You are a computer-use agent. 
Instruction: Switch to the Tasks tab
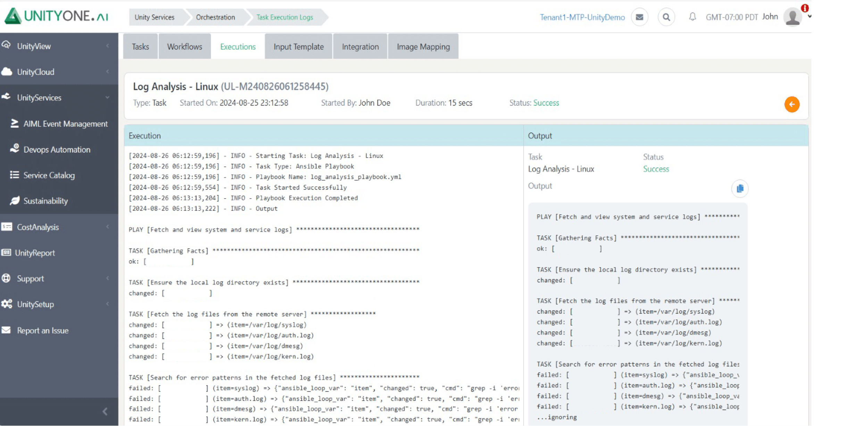(140, 47)
